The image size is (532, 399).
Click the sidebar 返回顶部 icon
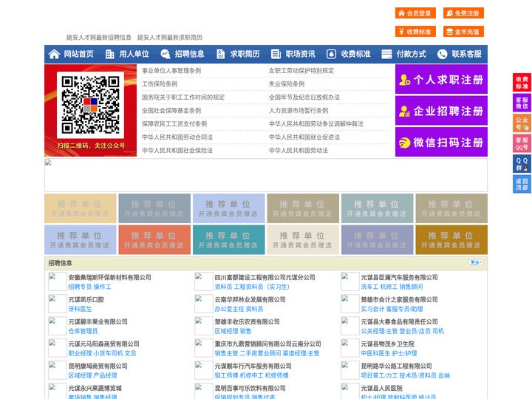522,184
